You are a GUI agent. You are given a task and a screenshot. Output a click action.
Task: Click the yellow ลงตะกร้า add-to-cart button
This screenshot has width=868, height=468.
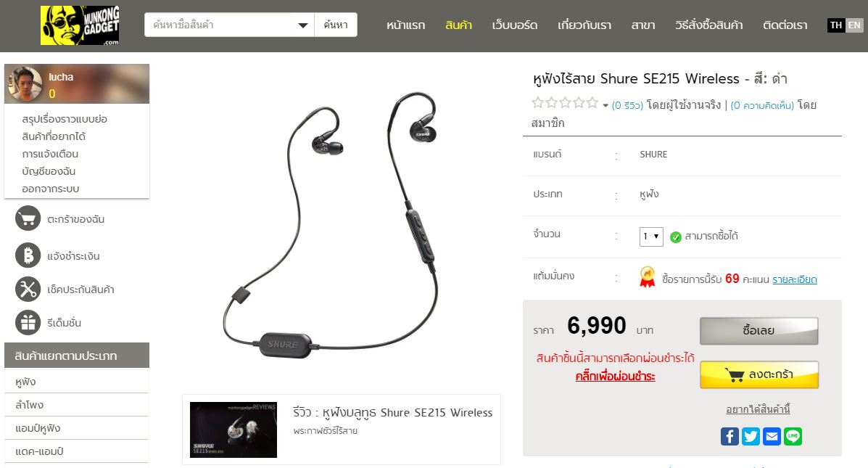pyautogui.click(x=759, y=375)
